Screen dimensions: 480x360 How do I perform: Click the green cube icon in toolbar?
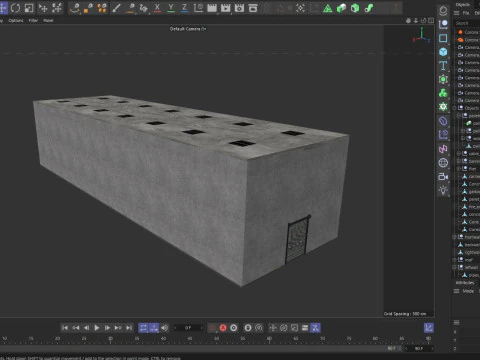[355, 8]
